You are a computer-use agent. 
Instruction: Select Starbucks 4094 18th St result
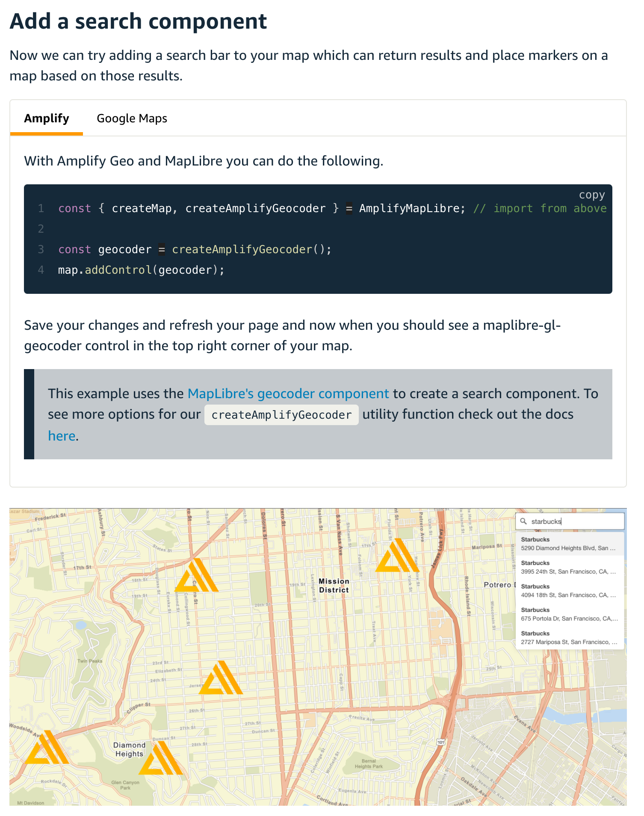(x=570, y=591)
